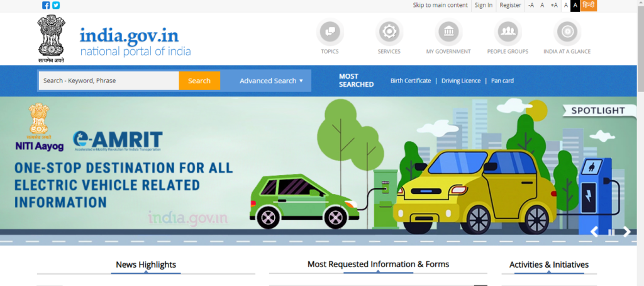This screenshot has width=644, height=286.
Task: Open Driving Licence most-searched link
Action: (x=461, y=81)
